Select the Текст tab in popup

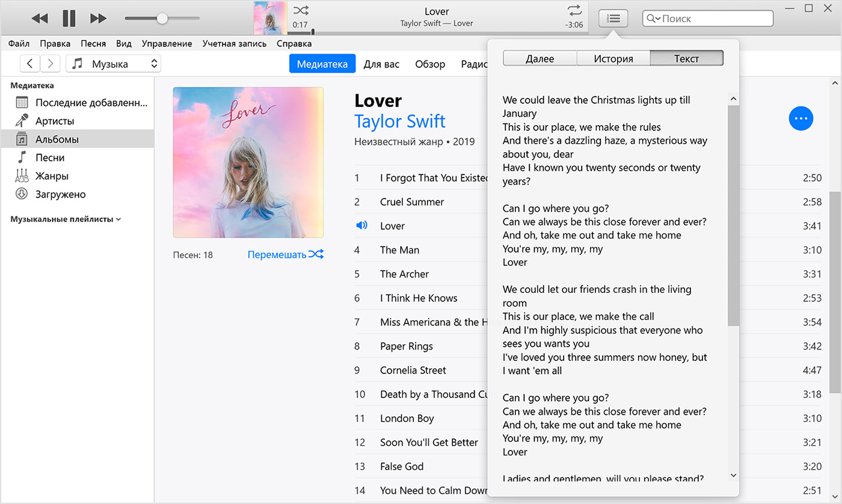pos(687,58)
